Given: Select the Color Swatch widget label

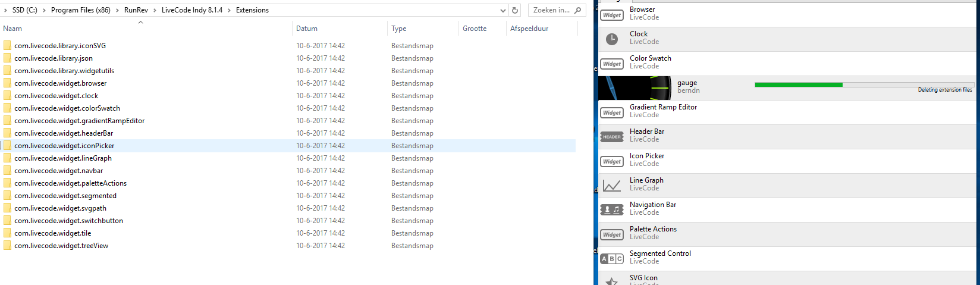Looking at the screenshot, I should pyautogui.click(x=651, y=58).
